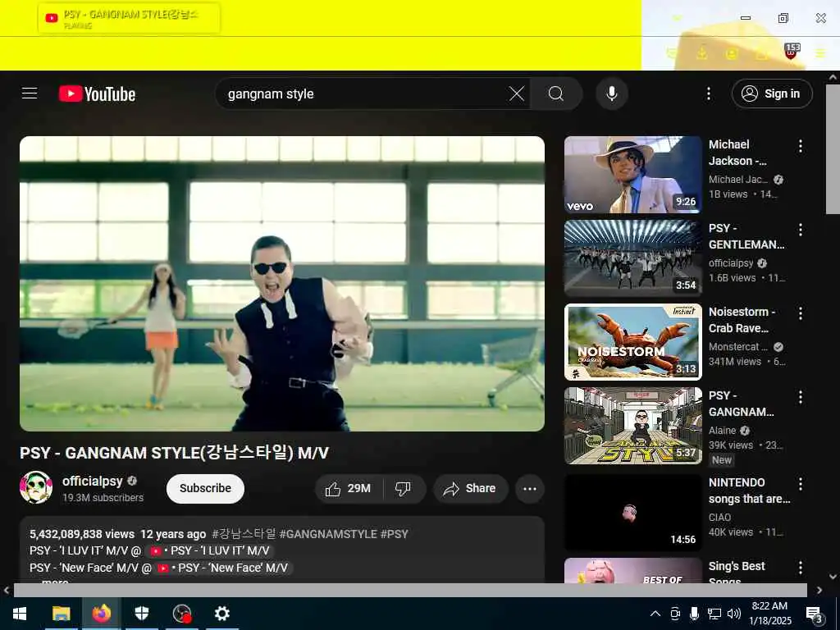Open more actions ellipsis beside Share

530,489
